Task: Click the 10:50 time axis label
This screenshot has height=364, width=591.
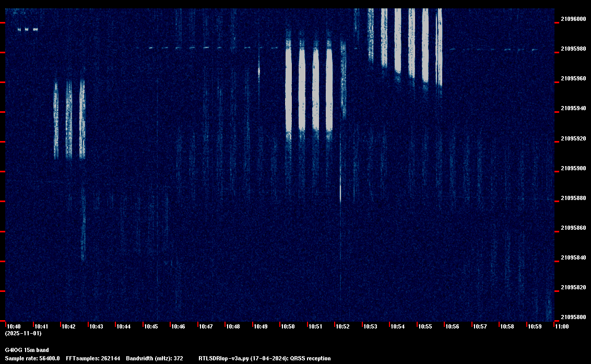Action: click(x=288, y=326)
